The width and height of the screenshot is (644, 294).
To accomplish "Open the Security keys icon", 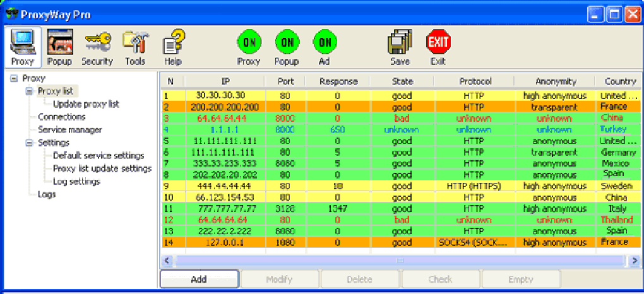I will [x=97, y=47].
